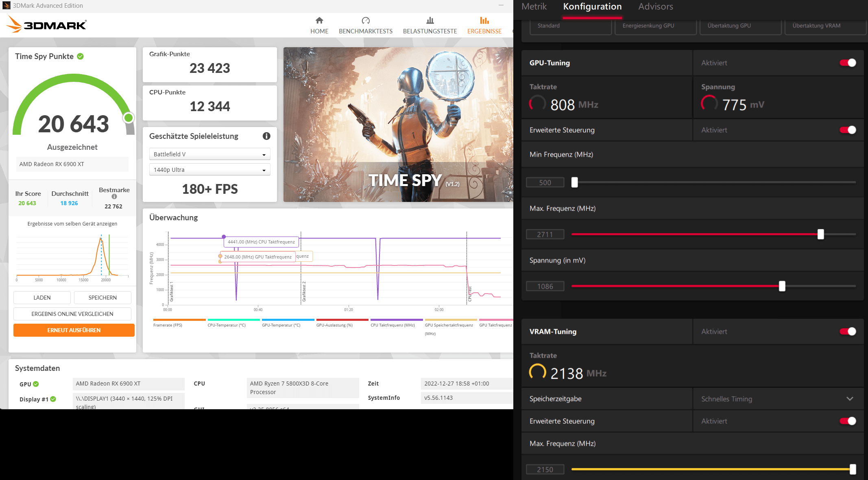Image resolution: width=868 pixels, height=480 pixels.
Task: Click Ergebnis Online Vergleichen button
Action: point(72,314)
